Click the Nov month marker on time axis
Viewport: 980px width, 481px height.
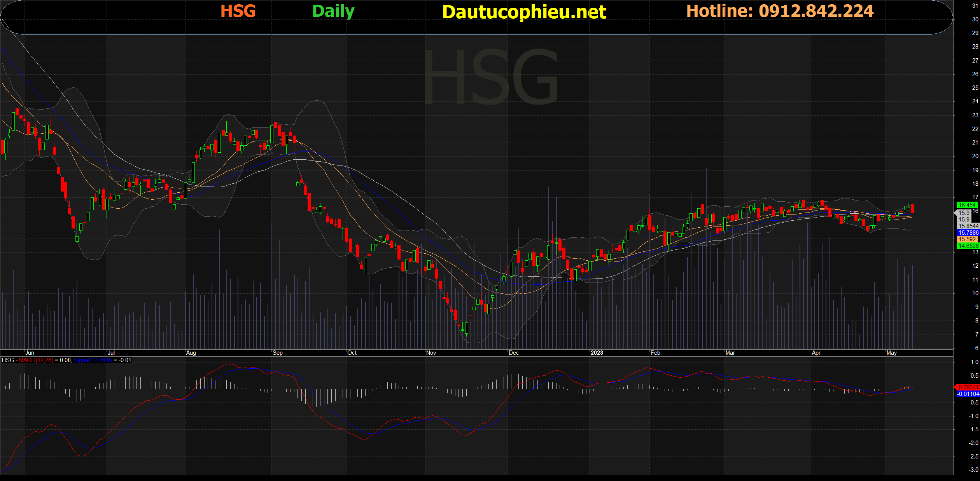tap(431, 353)
